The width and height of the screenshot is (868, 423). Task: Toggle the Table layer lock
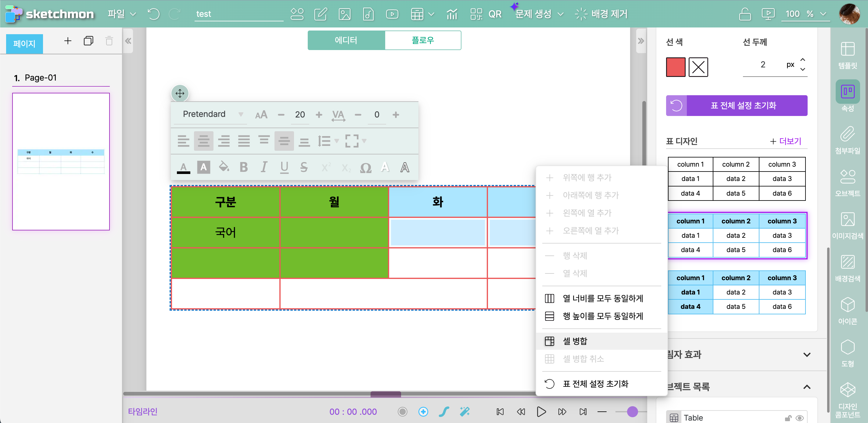click(788, 418)
